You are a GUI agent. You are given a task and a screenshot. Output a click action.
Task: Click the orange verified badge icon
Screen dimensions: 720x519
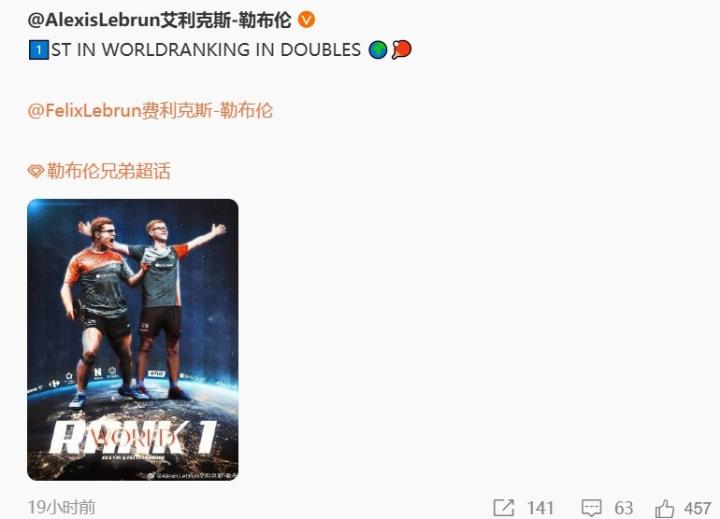tap(306, 20)
